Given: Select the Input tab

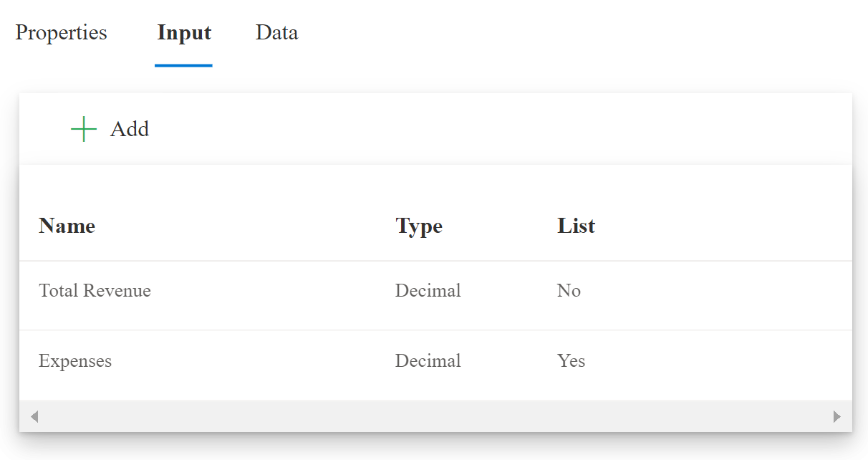Looking at the screenshot, I should (184, 33).
